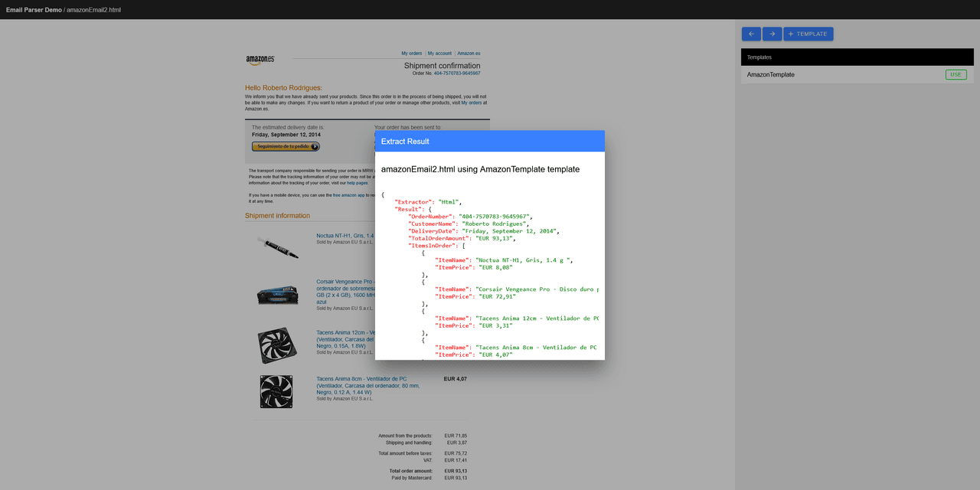Click Noctua thermal paste thumbnail
Image resolution: width=980 pixels, height=490 pixels.
pos(277,247)
